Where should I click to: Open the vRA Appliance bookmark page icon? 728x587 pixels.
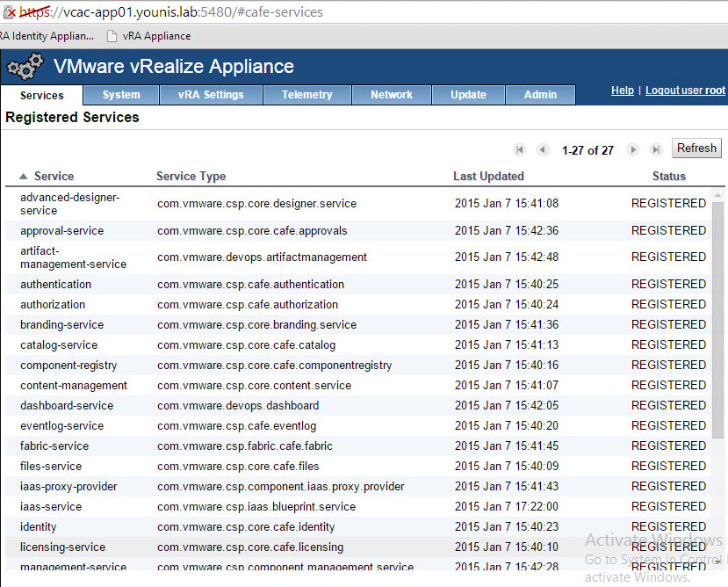pos(112,36)
